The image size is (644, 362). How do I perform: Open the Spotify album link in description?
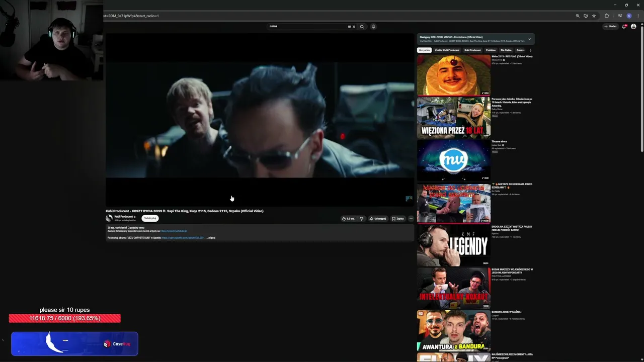(x=183, y=238)
